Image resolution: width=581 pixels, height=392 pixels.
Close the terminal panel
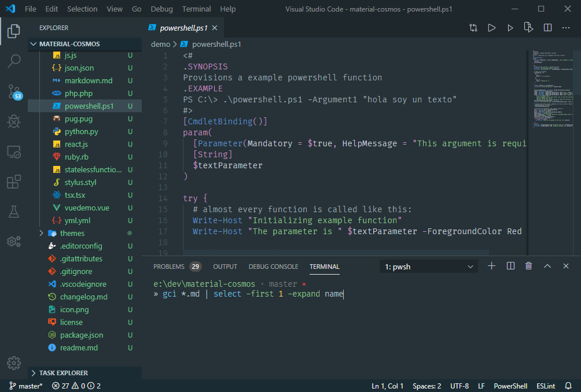coord(566,266)
